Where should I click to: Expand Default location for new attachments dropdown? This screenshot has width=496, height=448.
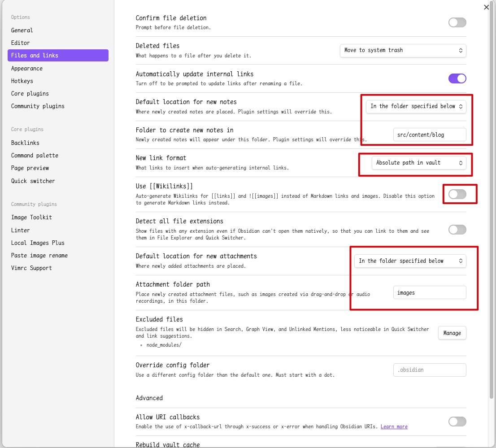click(410, 261)
